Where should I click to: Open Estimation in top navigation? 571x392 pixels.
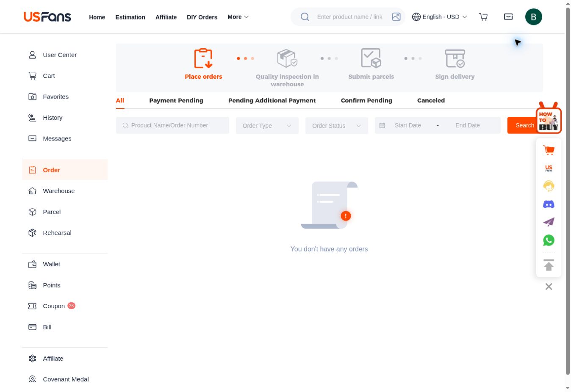coord(130,17)
